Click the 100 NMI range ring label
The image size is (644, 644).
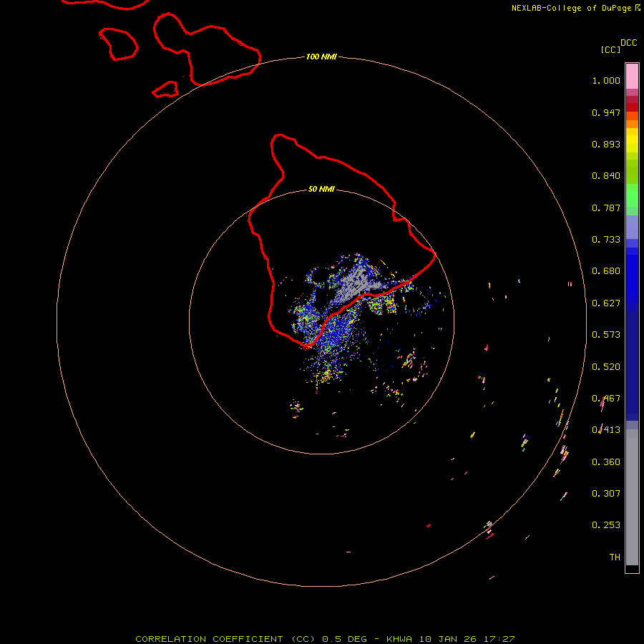[321, 57]
